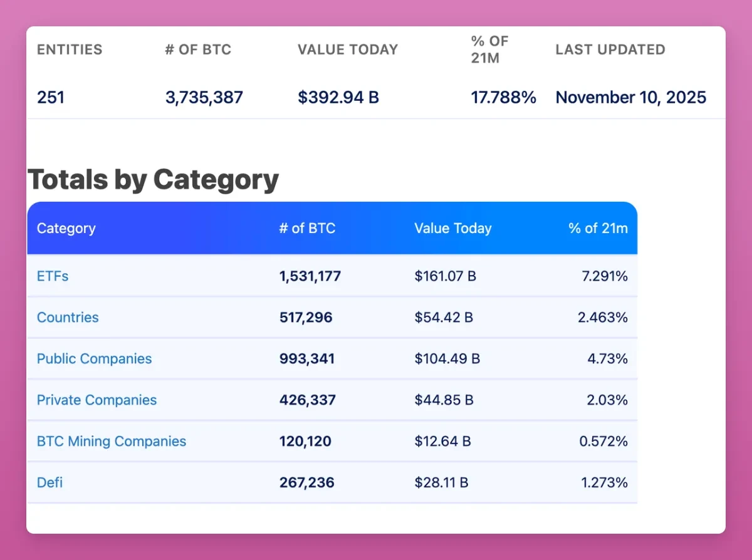Open the Defi category link
The width and height of the screenshot is (752, 560).
click(50, 482)
